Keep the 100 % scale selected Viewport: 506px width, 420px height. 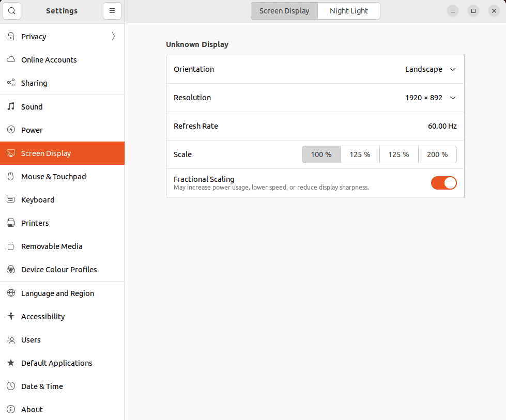pos(321,154)
